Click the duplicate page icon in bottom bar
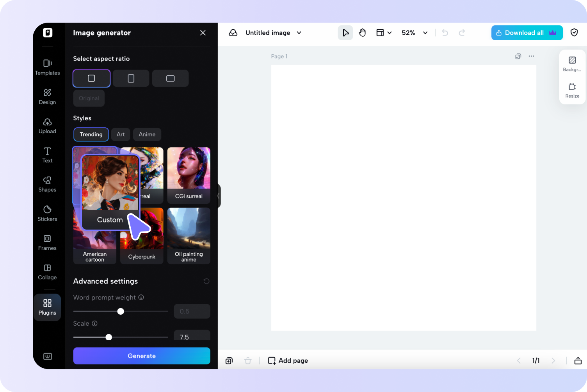587x392 pixels. pyautogui.click(x=229, y=361)
